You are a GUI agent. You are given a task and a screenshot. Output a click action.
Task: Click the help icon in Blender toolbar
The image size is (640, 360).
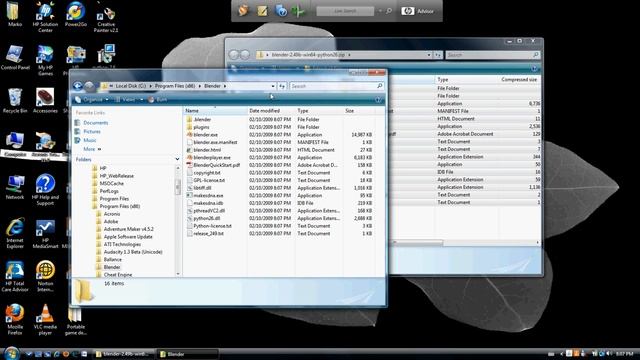[x=378, y=100]
